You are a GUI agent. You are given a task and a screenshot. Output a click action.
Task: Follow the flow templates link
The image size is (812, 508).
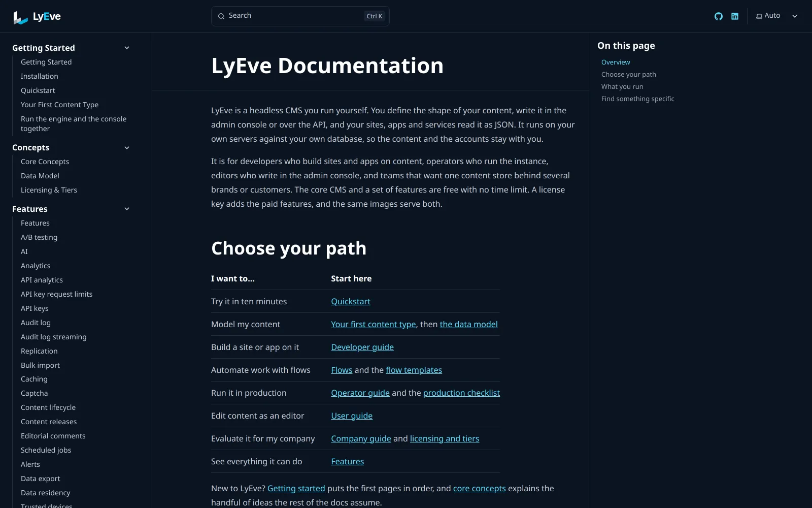tap(414, 370)
